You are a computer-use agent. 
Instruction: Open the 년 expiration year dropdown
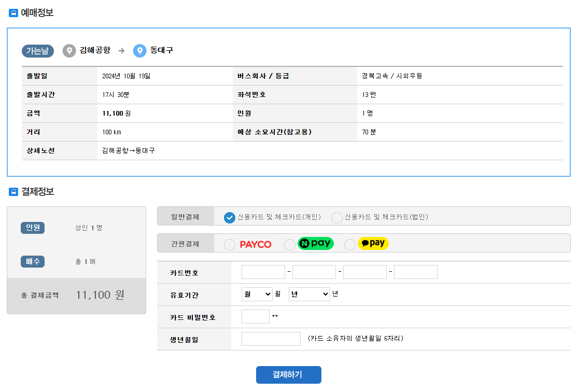click(x=309, y=294)
